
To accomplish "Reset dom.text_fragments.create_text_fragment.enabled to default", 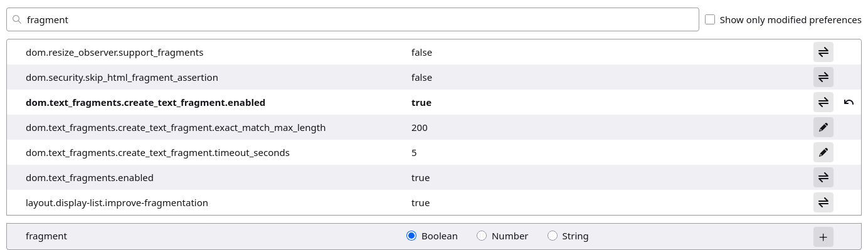I will (849, 102).
